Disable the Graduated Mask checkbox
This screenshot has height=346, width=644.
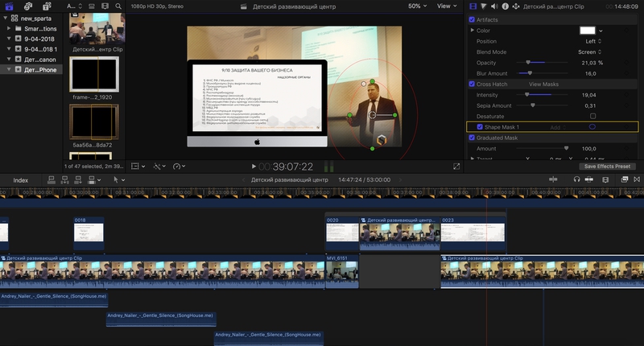click(x=472, y=138)
